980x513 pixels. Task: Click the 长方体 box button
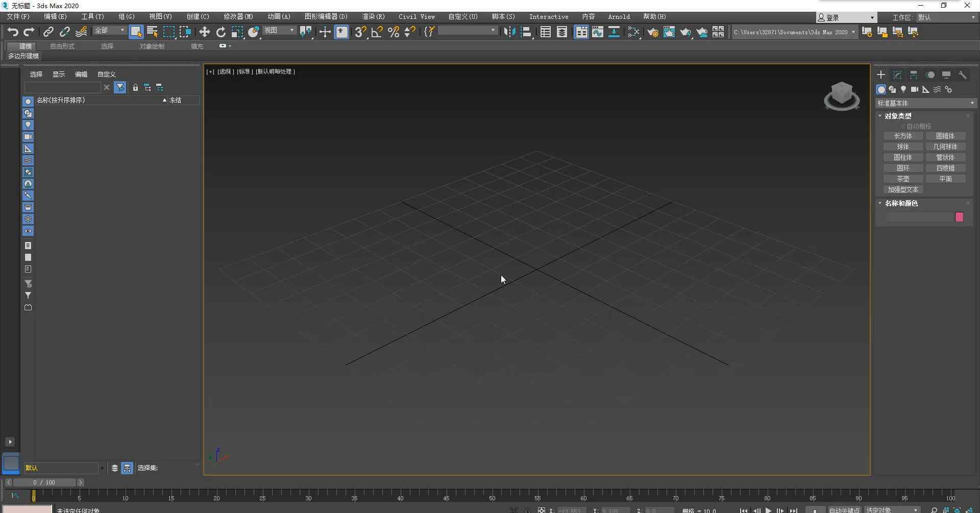[x=903, y=136]
